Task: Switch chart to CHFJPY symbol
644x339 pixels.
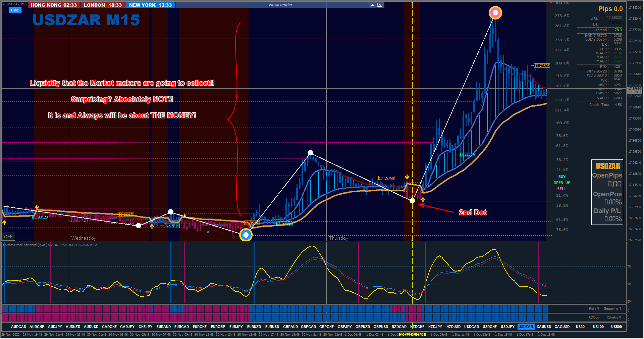Action: coord(145,327)
